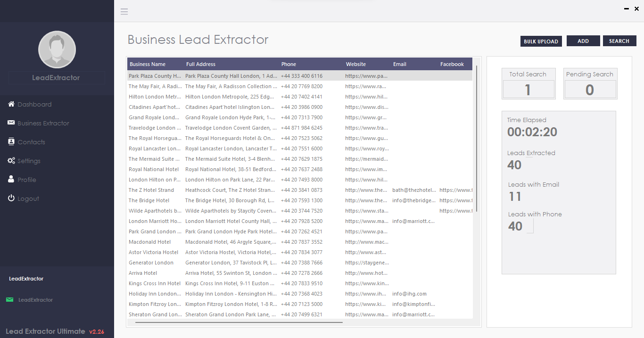Open the hamburger menu at top
The height and width of the screenshot is (338, 644).
[x=124, y=11]
